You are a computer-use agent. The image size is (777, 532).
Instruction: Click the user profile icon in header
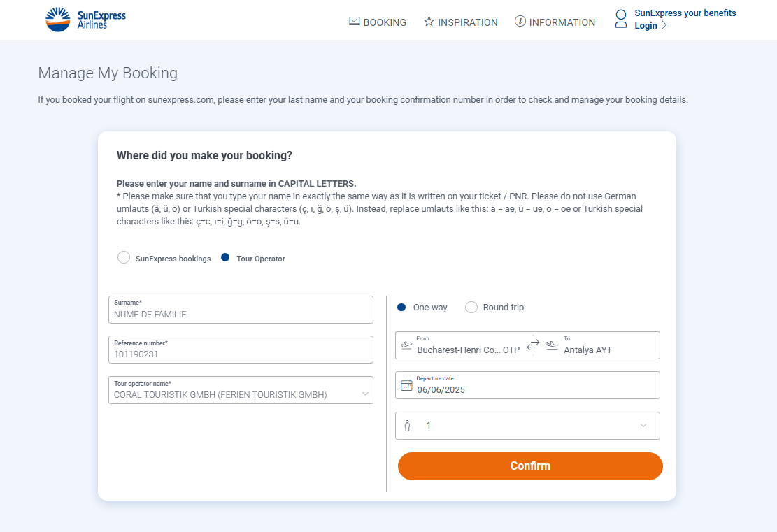tap(621, 19)
